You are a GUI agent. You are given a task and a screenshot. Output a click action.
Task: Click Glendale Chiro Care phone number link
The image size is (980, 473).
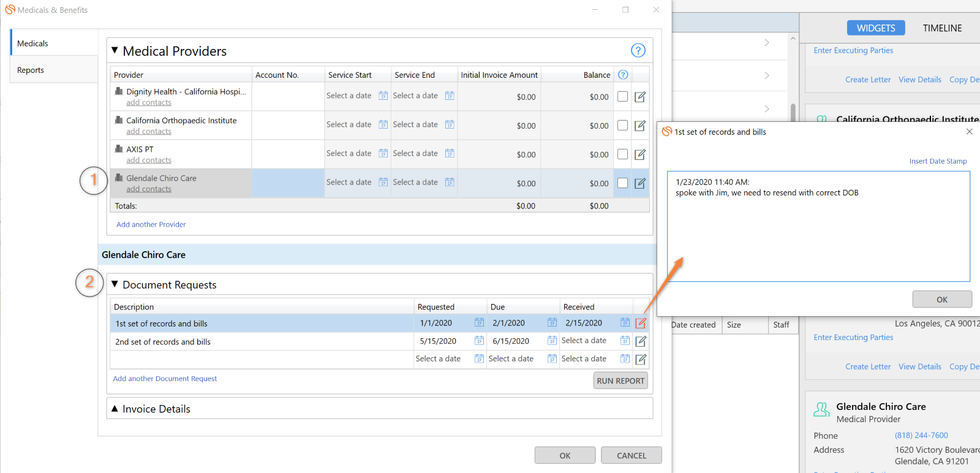coord(921,436)
